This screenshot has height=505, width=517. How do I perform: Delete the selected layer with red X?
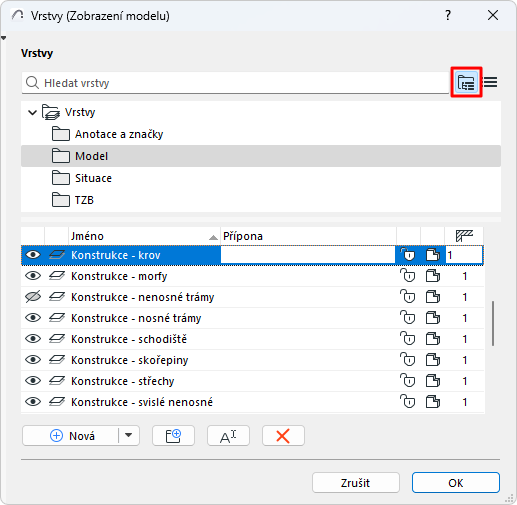283,436
